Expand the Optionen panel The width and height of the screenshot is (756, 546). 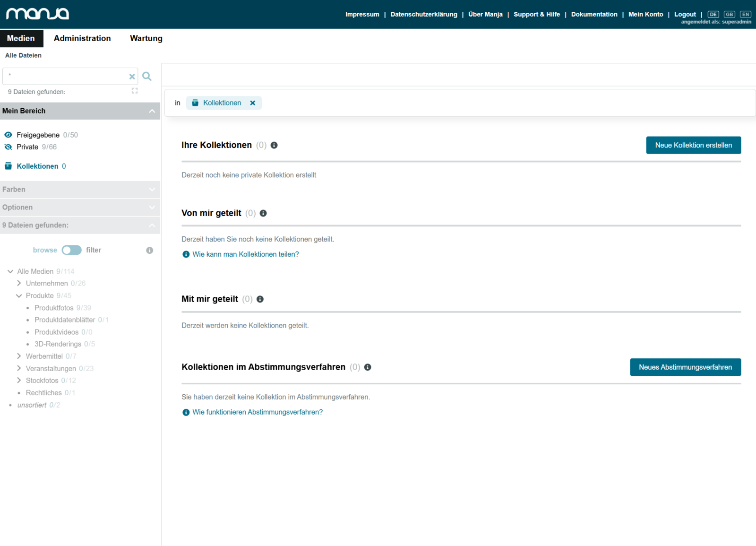coord(80,208)
